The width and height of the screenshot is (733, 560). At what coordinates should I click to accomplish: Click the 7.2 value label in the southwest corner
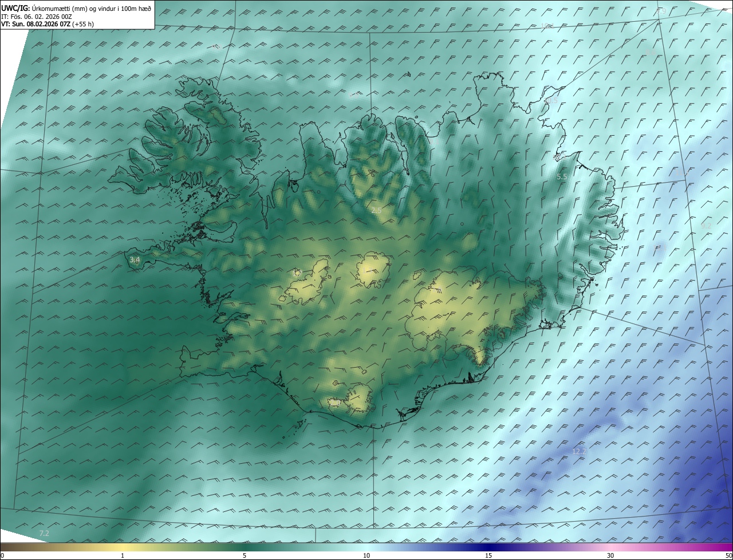point(44,534)
